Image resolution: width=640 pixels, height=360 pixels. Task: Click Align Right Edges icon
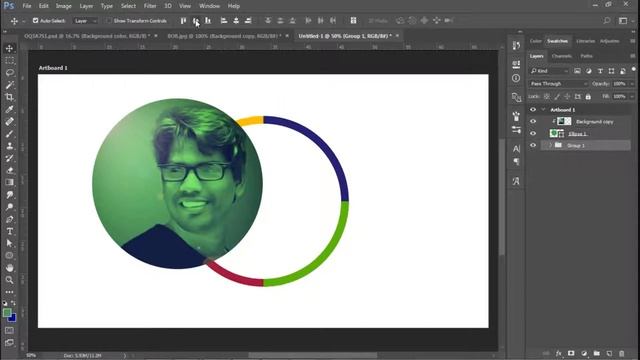pos(248,20)
